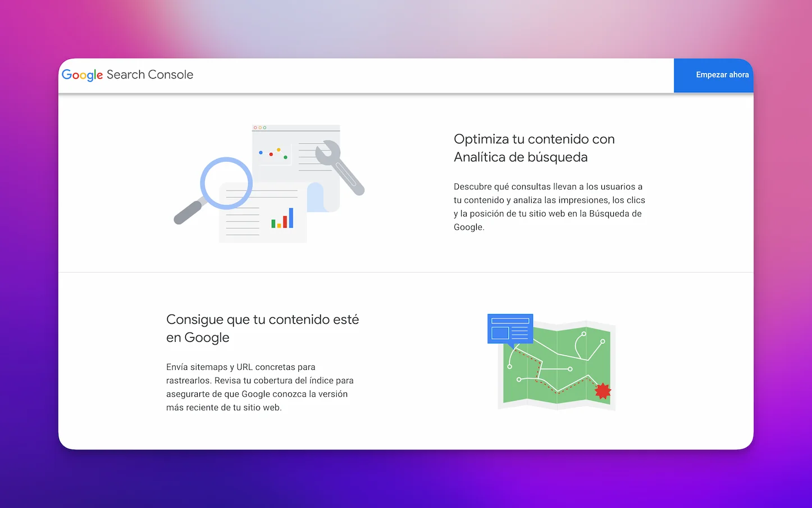Viewport: 812px width, 508px height.
Task: Click the red starburst marker on the map
Action: [x=603, y=391]
